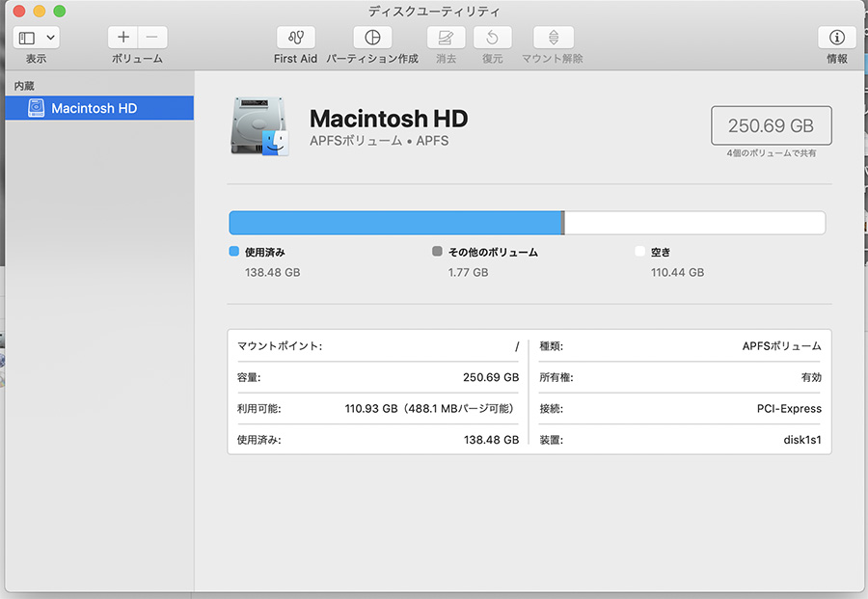
Task: Open the パーティション作成 pie icon
Action: point(372,38)
